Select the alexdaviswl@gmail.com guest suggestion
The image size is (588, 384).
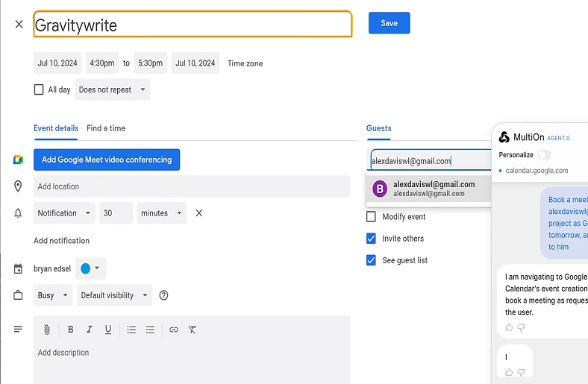429,189
